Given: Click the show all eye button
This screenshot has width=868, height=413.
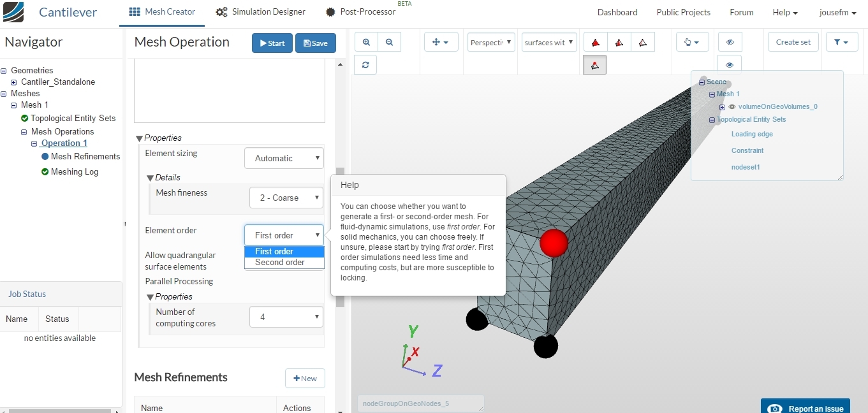Looking at the screenshot, I should pyautogui.click(x=730, y=65).
